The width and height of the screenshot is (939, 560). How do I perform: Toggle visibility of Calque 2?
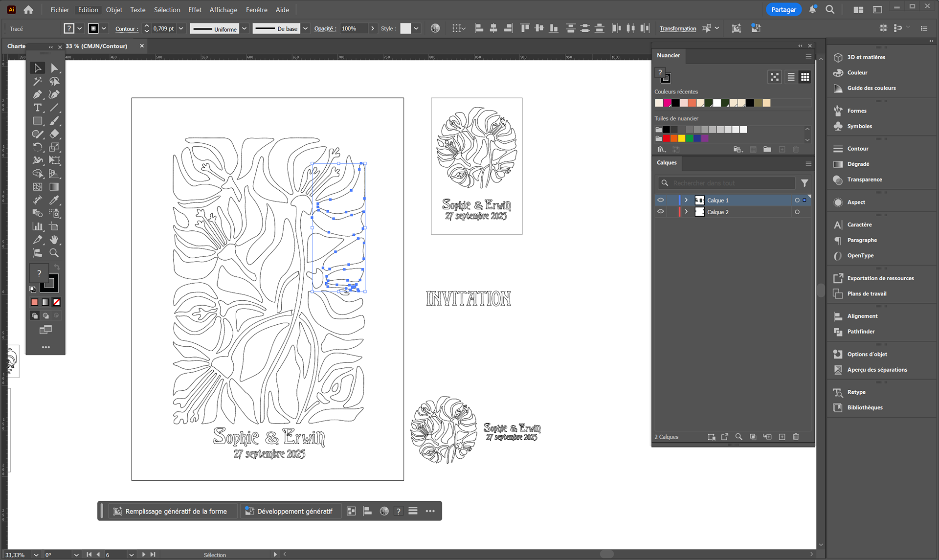(x=661, y=212)
